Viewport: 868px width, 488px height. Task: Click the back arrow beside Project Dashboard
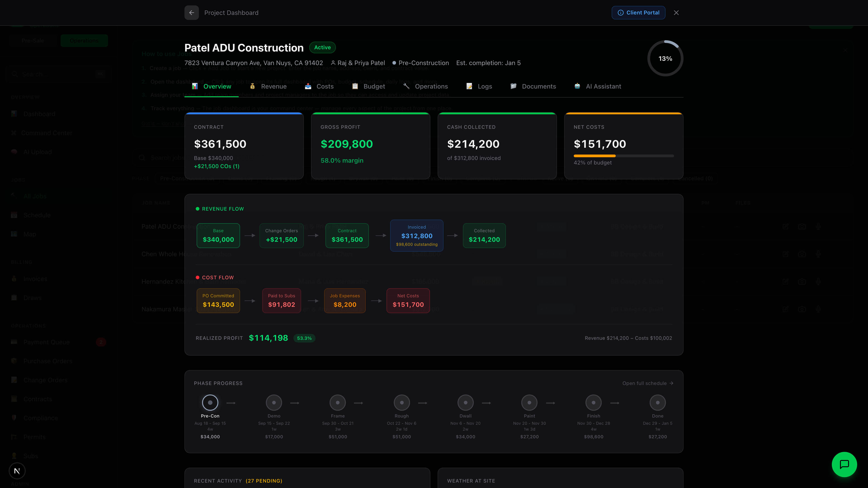tap(191, 13)
